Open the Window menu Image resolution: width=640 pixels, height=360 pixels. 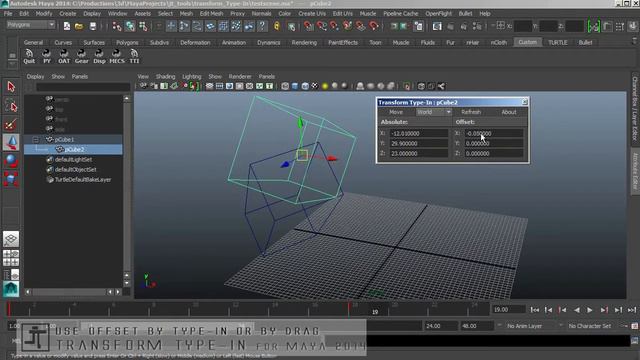117,13
